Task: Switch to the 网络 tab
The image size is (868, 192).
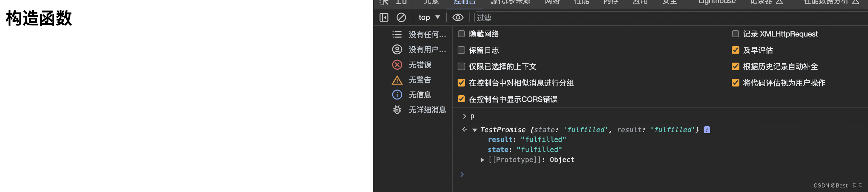Action: point(552,2)
